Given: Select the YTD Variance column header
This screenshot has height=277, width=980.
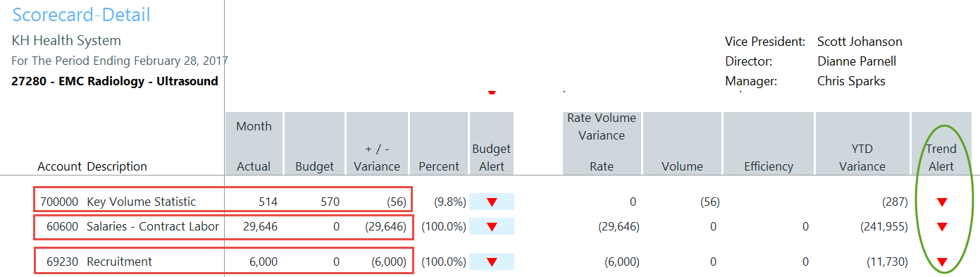Looking at the screenshot, I should click(x=862, y=143).
